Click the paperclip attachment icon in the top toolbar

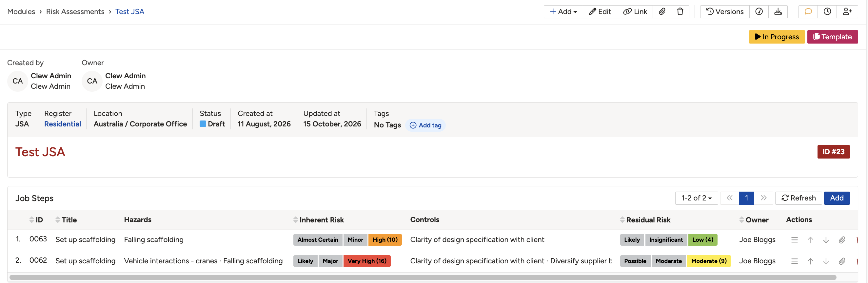(x=662, y=12)
